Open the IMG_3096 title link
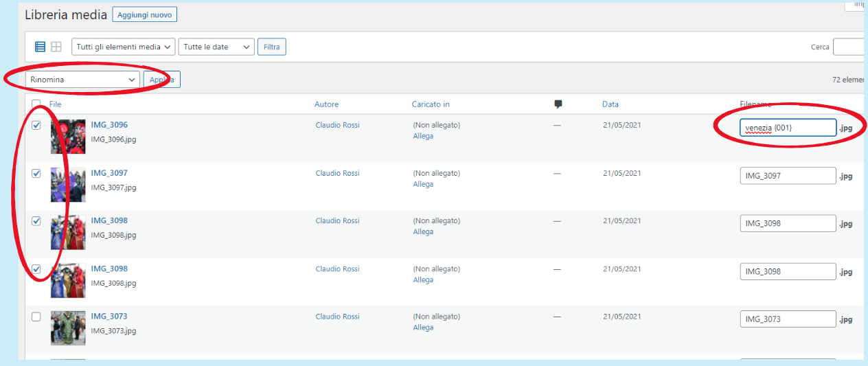This screenshot has width=868, height=366. click(x=109, y=125)
